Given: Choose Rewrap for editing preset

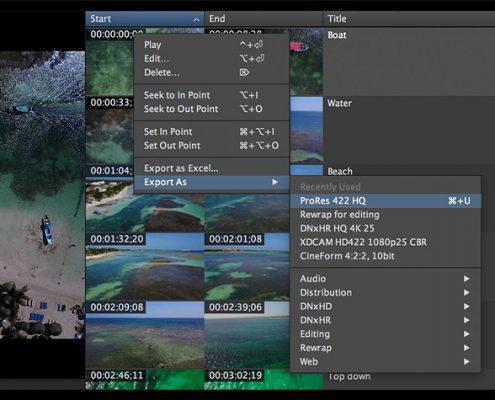Looking at the screenshot, I should [385, 215].
